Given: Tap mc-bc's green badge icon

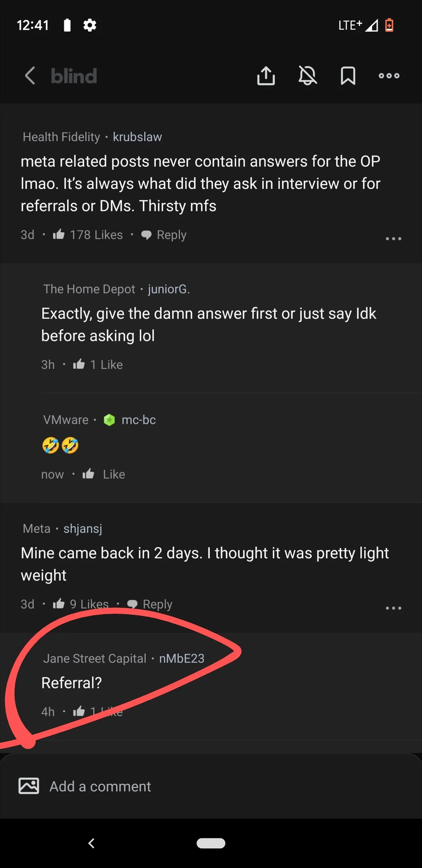Looking at the screenshot, I should pyautogui.click(x=109, y=420).
